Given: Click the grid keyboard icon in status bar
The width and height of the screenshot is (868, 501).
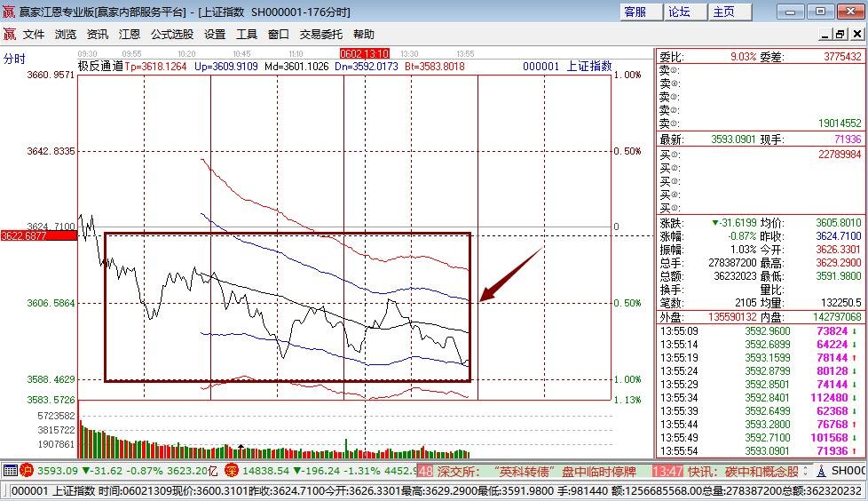Looking at the screenshot, I should [x=10, y=471].
